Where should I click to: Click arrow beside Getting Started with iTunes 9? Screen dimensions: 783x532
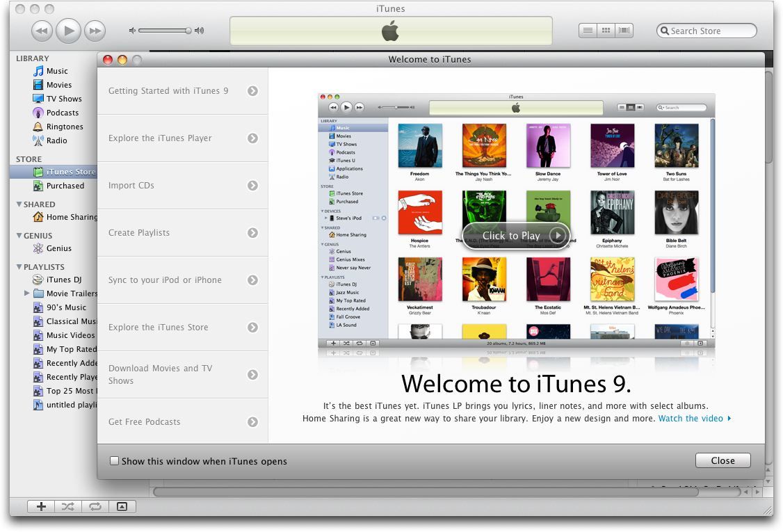(x=253, y=91)
